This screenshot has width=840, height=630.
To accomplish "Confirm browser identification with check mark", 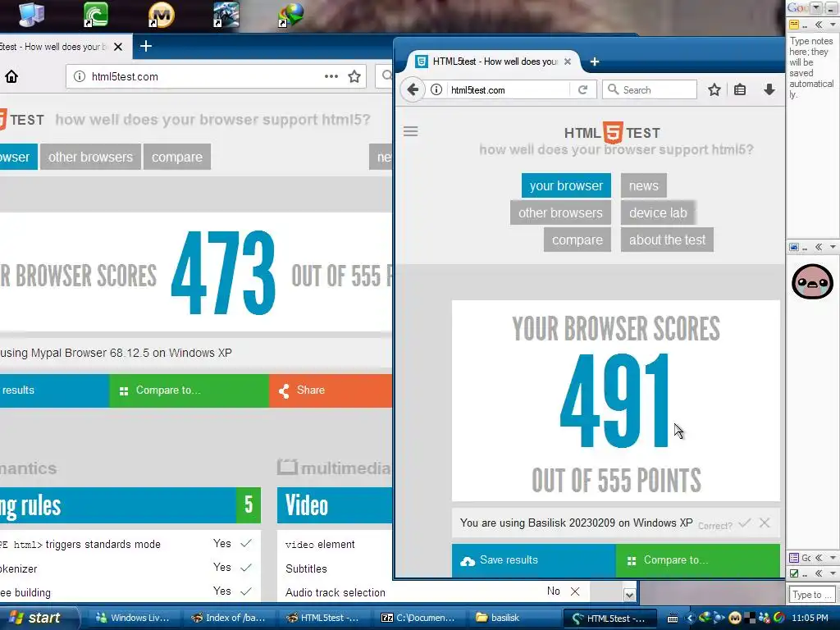I will coord(745,523).
